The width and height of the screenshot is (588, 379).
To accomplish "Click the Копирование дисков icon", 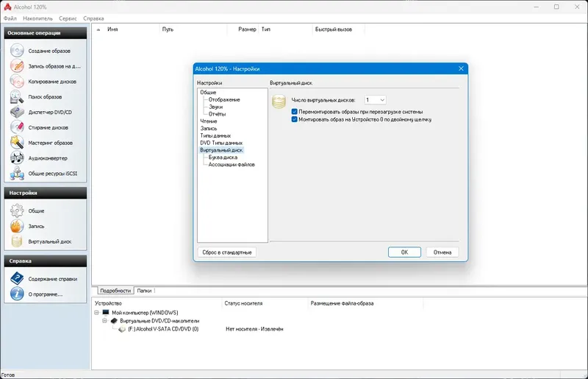I will click(x=17, y=81).
